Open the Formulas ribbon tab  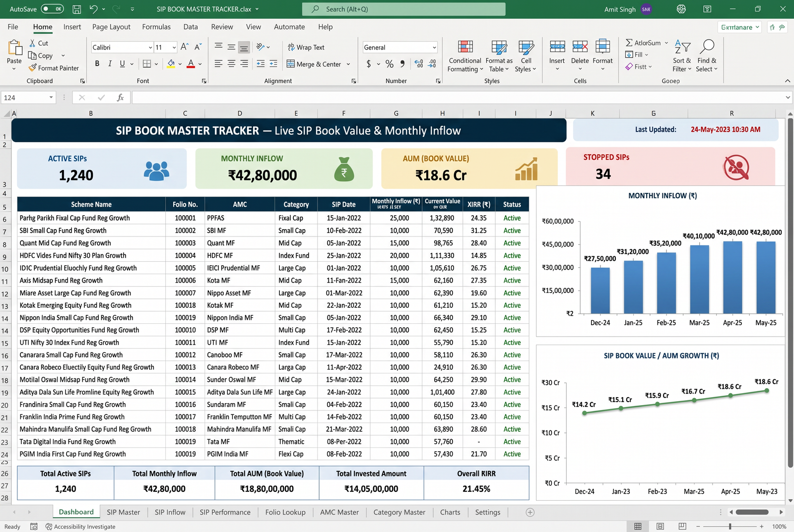(x=156, y=27)
